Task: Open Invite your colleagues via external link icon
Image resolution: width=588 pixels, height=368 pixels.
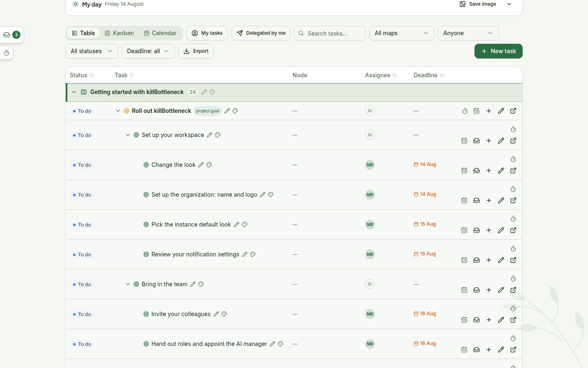Action: coord(513,320)
